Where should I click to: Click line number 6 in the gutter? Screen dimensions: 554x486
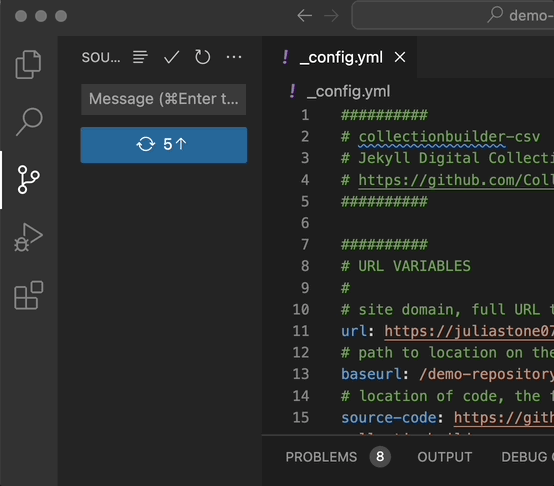(x=305, y=223)
